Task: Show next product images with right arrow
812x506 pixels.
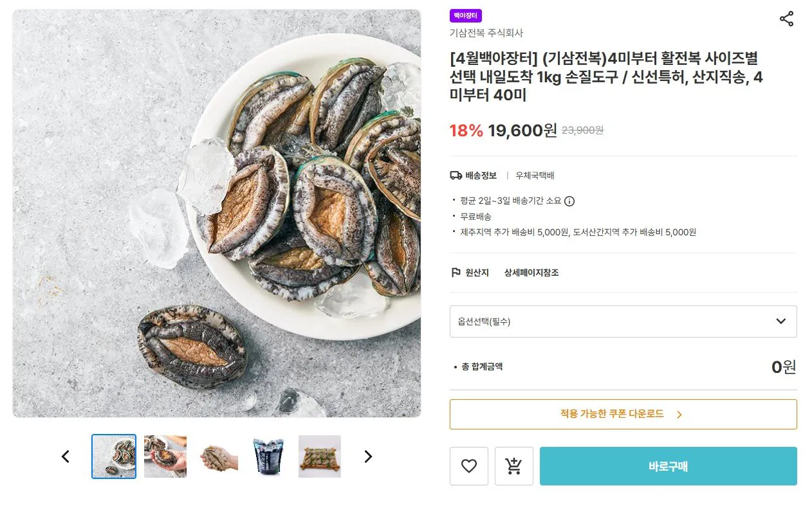Action: click(x=367, y=456)
